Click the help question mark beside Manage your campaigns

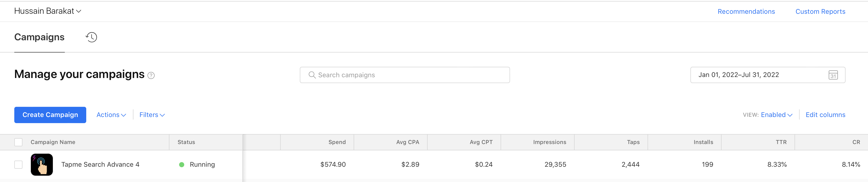click(151, 76)
